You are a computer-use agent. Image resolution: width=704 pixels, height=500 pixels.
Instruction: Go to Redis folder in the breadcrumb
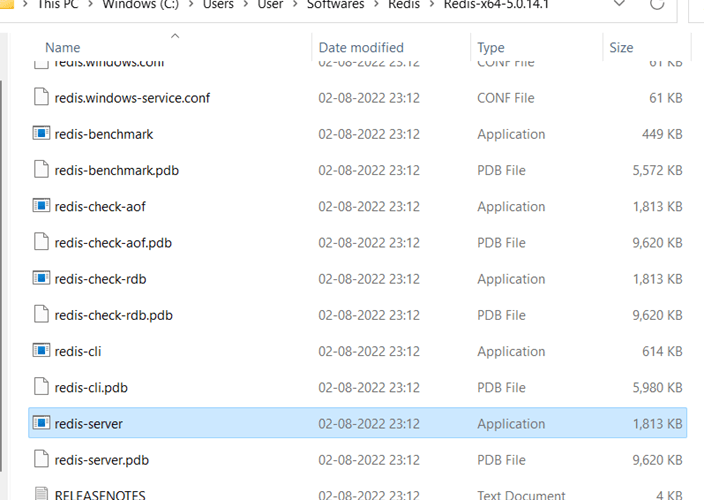404,4
